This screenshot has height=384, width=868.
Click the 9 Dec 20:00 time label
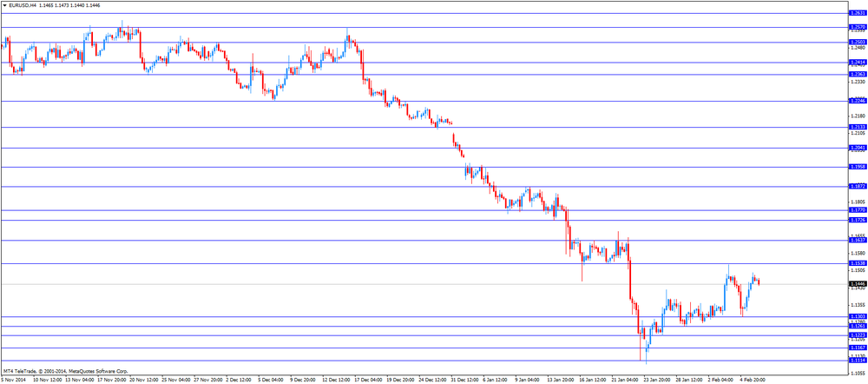pos(303,381)
